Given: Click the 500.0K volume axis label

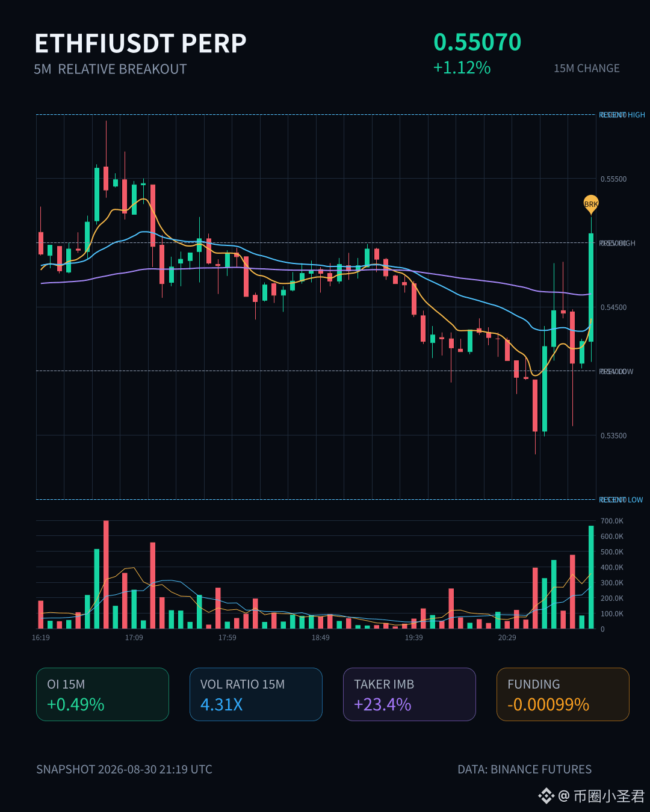Looking at the screenshot, I should point(611,552).
